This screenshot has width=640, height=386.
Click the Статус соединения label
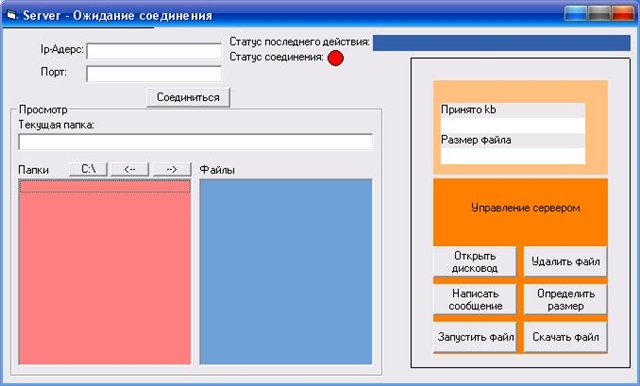(276, 57)
